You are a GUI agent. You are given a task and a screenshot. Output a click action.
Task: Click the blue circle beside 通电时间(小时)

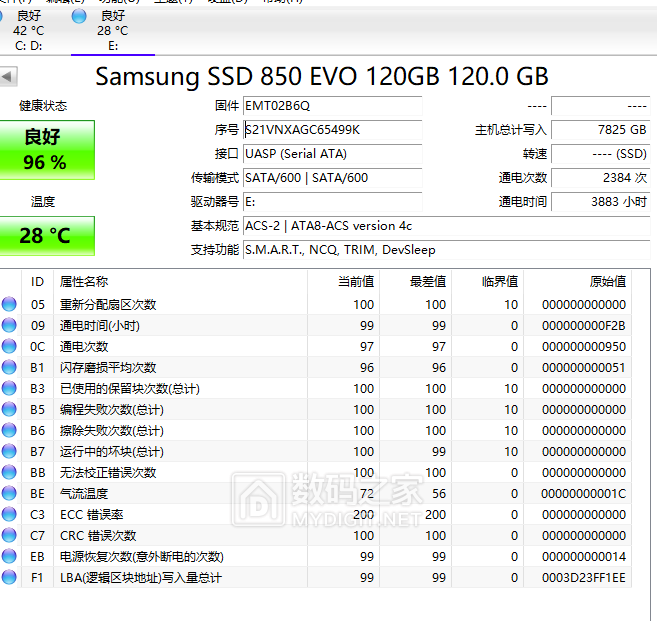click(x=10, y=325)
